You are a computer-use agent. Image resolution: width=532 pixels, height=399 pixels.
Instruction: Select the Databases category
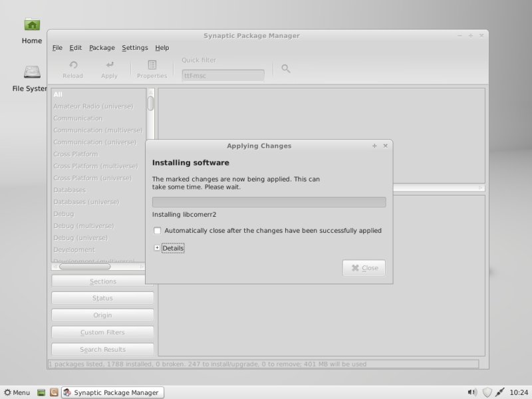[x=98, y=190]
